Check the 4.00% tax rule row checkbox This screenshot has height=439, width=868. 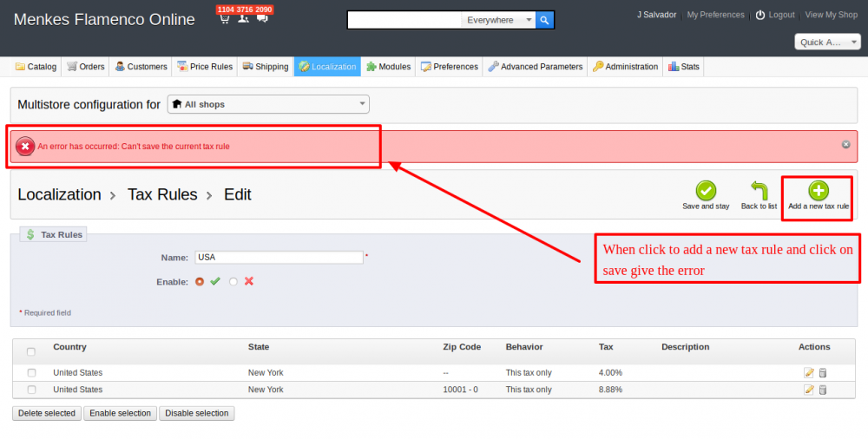31,373
